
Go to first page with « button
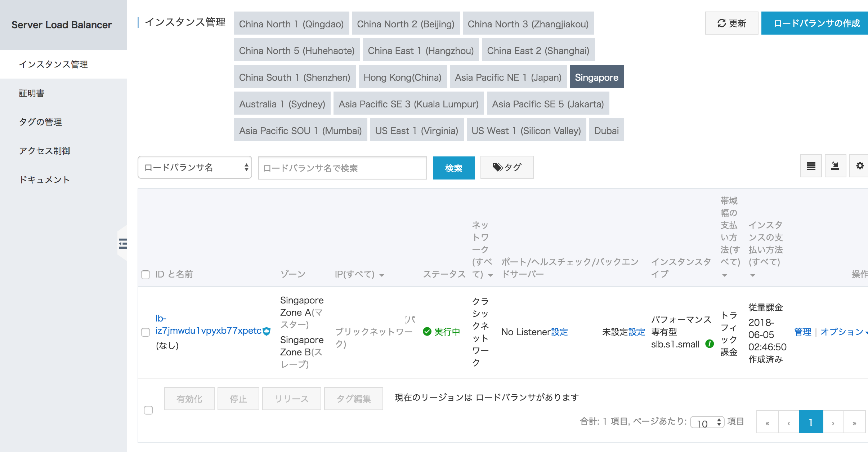point(768,422)
